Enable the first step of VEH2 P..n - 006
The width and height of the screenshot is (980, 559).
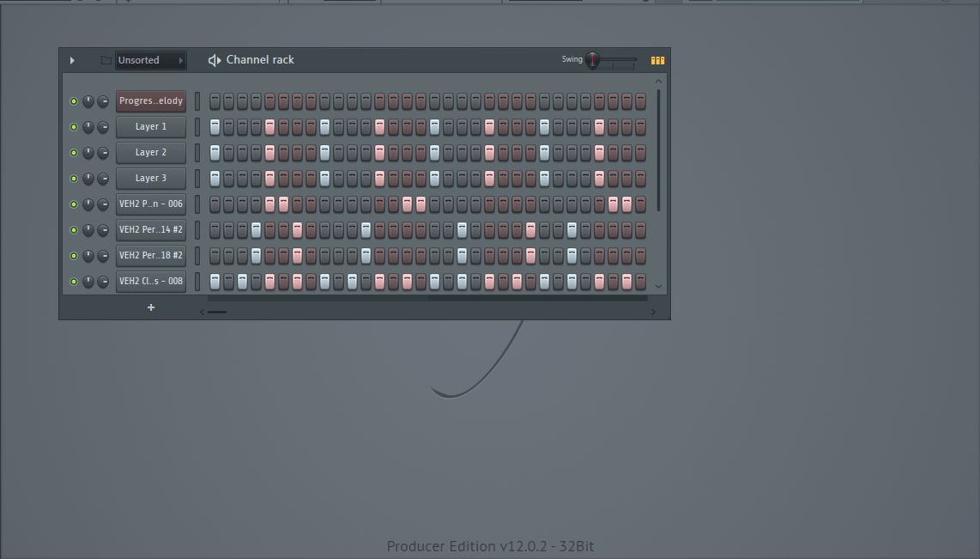point(215,204)
